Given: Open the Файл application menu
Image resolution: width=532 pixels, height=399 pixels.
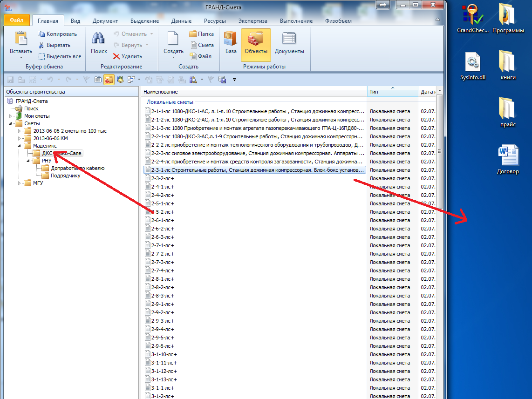Looking at the screenshot, I should [x=17, y=20].
